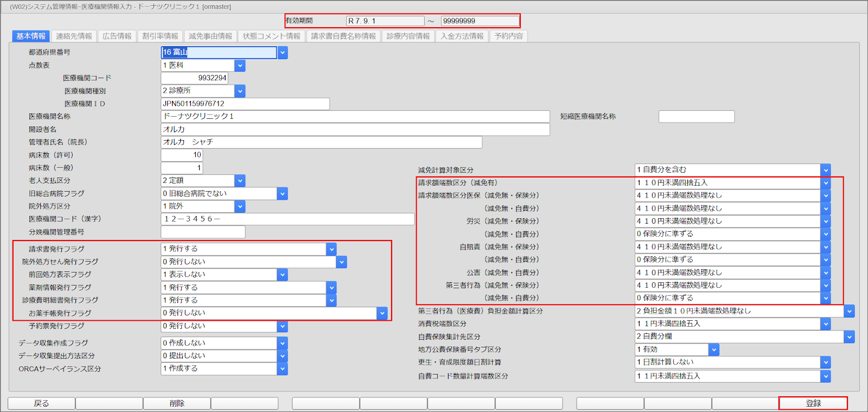Expand the お薬手帳発行フラグ dropdown

point(382,313)
